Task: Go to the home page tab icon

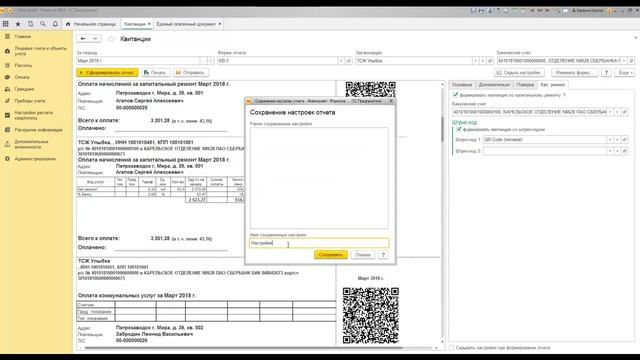Action: [x=68, y=24]
